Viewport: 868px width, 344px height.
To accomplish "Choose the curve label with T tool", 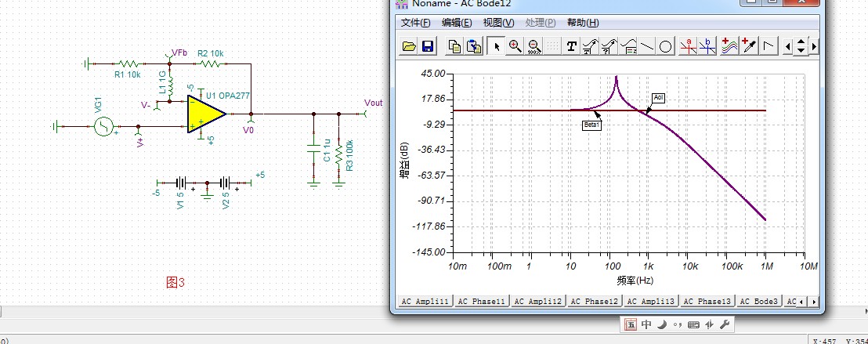I will coord(590,46).
